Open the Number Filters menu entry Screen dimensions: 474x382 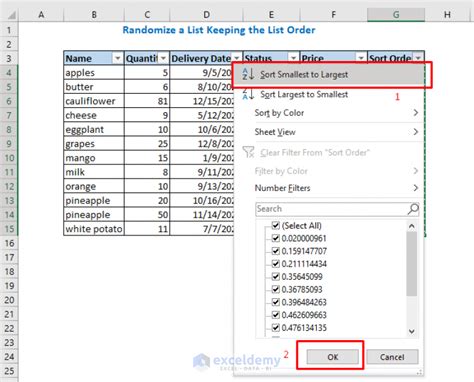(x=328, y=188)
